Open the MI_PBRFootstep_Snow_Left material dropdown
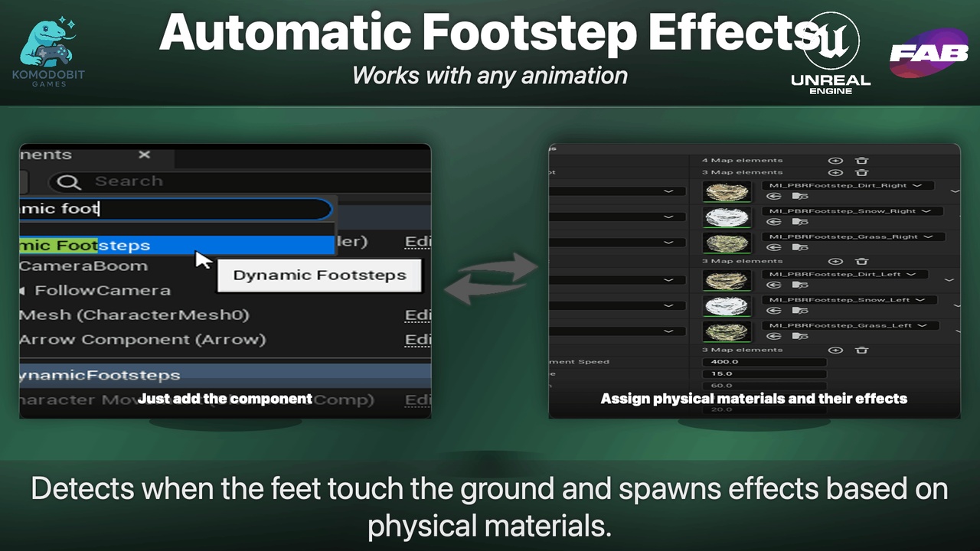This screenshot has height=551, width=980. pos(850,300)
